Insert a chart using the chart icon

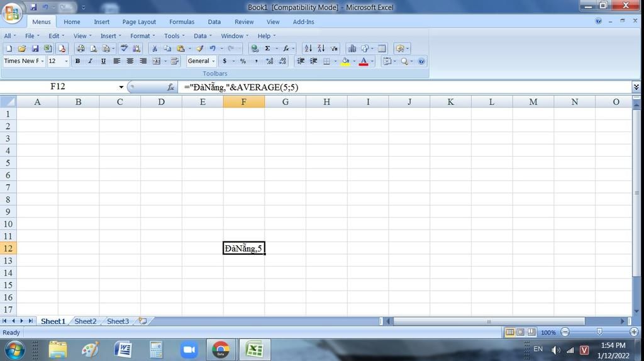click(x=352, y=48)
